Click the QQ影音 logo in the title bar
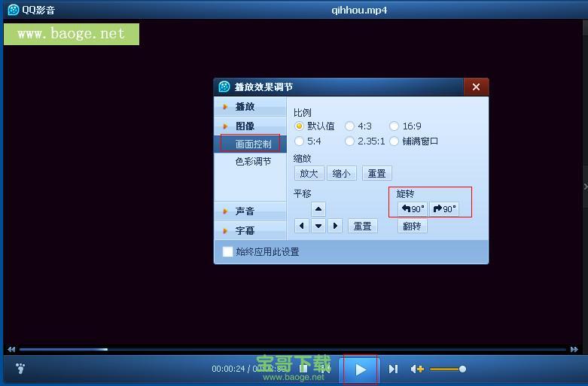 click(x=14, y=10)
